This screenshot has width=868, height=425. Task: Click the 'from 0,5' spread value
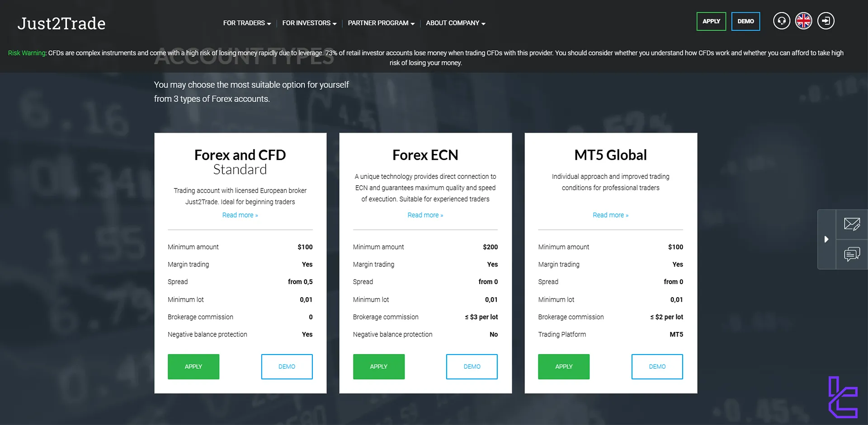(x=300, y=282)
